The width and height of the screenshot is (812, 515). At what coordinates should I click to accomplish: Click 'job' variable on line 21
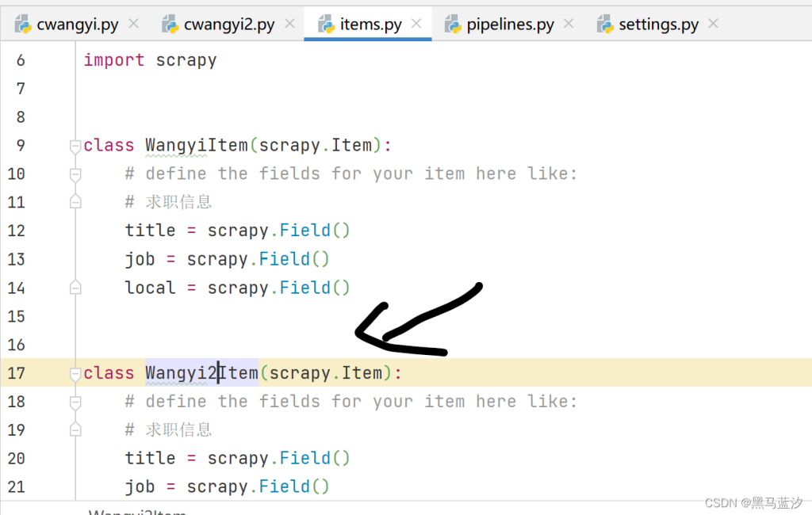tap(140, 487)
